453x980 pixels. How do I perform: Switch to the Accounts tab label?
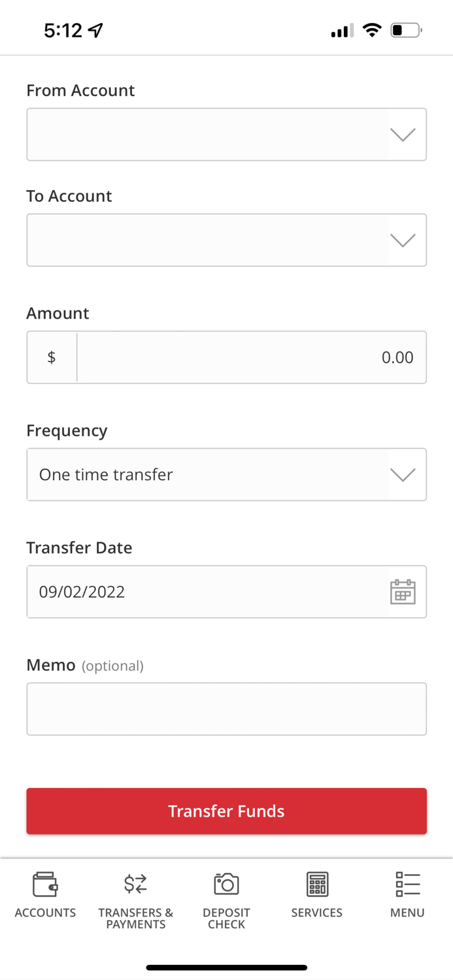[x=45, y=913]
